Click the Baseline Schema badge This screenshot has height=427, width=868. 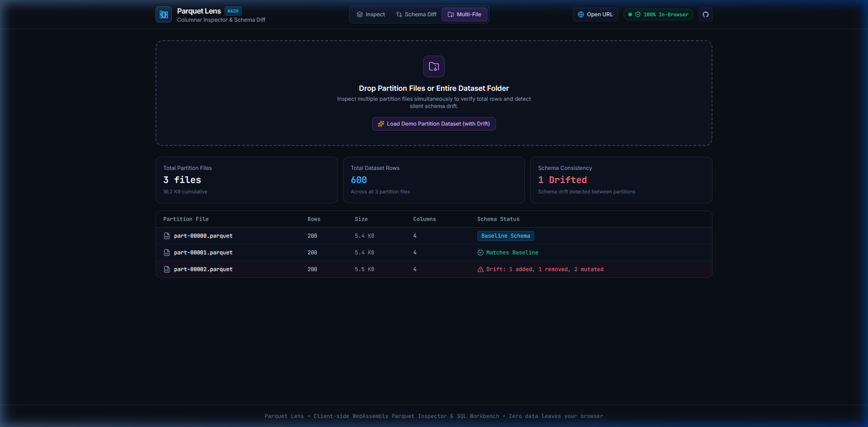[506, 236]
